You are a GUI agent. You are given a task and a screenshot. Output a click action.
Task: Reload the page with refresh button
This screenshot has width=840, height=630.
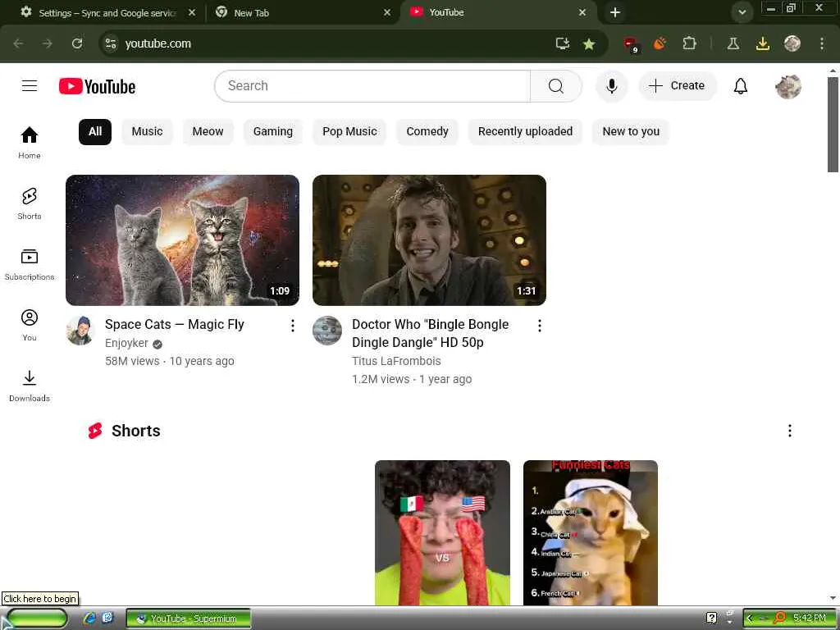[77, 43]
